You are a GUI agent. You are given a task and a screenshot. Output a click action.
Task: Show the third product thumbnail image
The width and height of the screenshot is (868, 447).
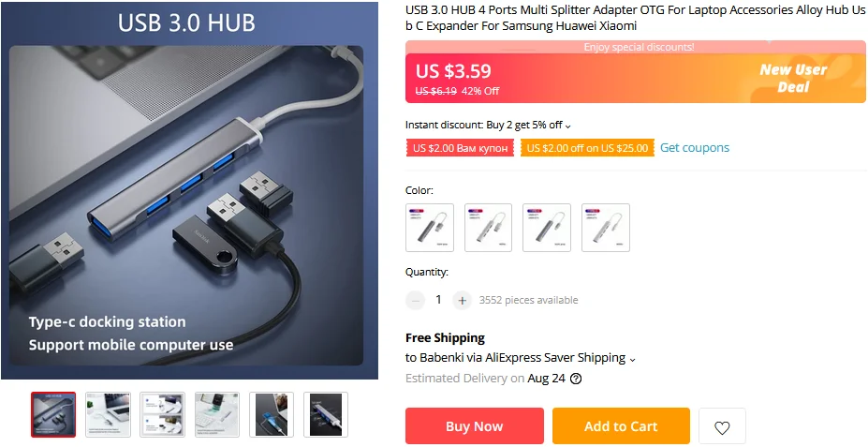click(162, 414)
